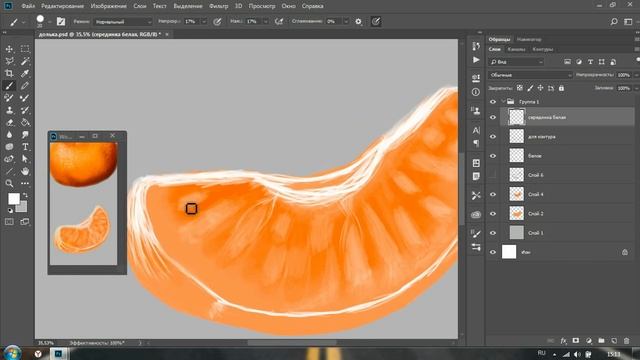This screenshot has height=360, width=640.
Task: Open the Изображение menu
Action: coord(109,6)
